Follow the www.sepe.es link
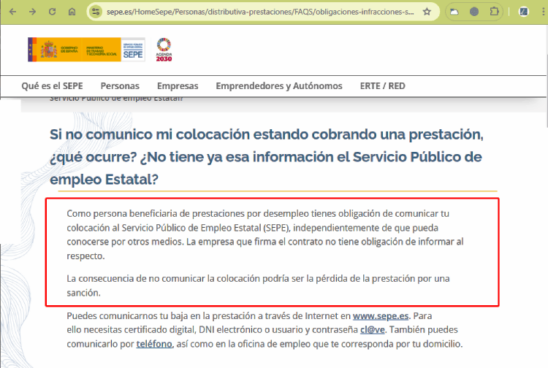Viewport: 548px width, 368px height. click(x=380, y=316)
